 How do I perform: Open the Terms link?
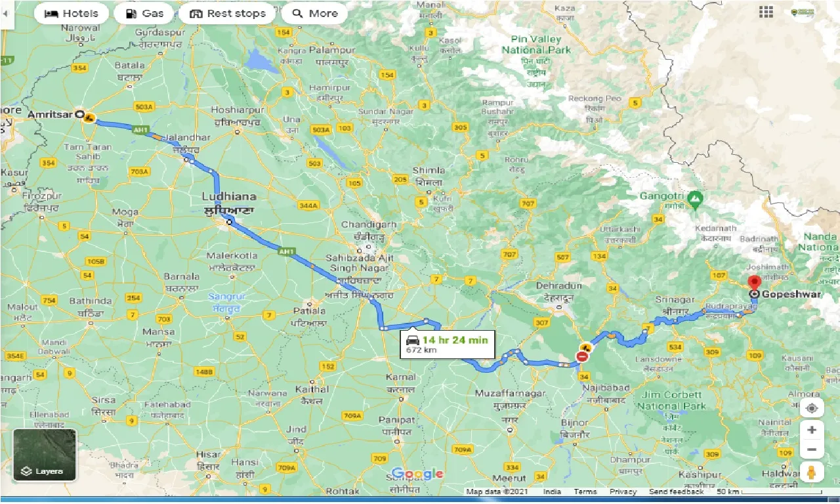click(585, 492)
